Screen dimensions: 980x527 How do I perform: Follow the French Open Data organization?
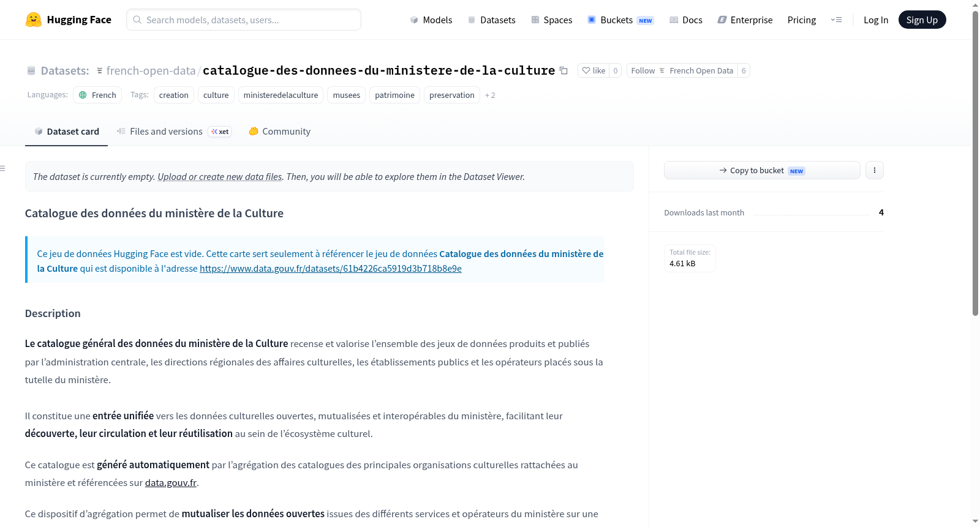point(682,70)
